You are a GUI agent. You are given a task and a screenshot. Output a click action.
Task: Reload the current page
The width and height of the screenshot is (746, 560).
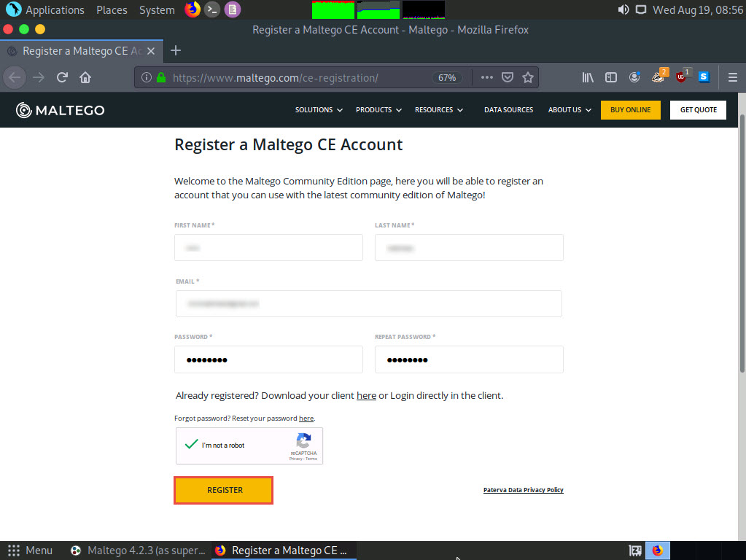[x=62, y=77]
